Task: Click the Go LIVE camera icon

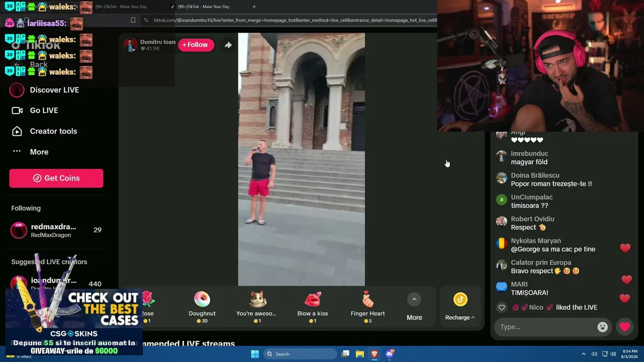Action: 17,111
